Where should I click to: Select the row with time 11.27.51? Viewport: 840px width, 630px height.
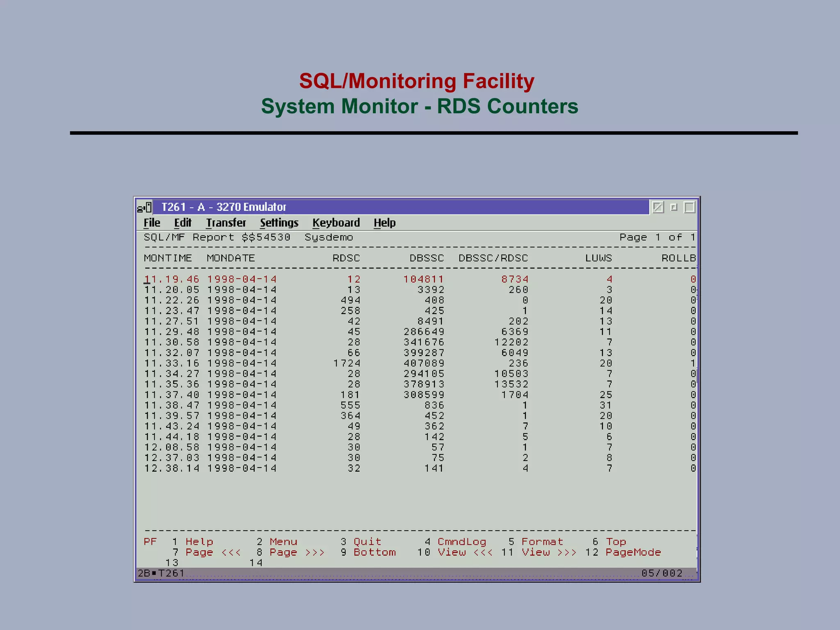coord(420,321)
